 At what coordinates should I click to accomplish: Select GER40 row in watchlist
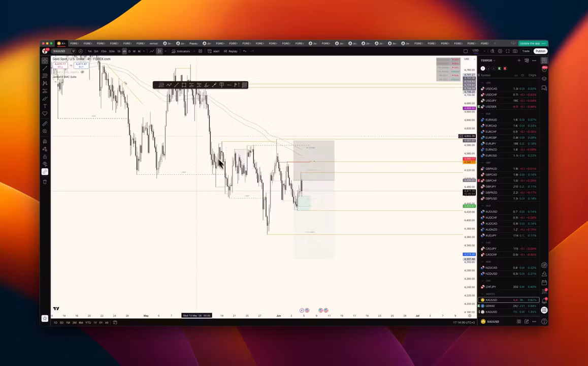[508, 306]
